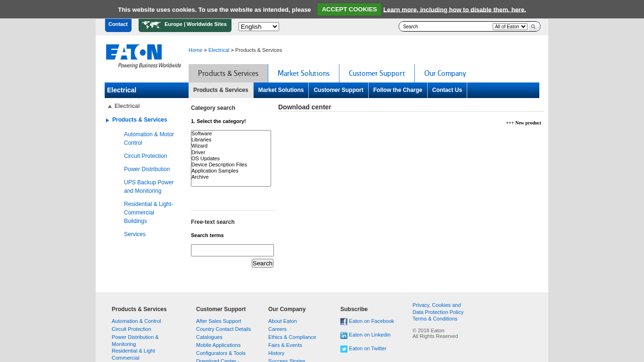Click the Contact button
The image size is (644, 362).
tap(118, 25)
